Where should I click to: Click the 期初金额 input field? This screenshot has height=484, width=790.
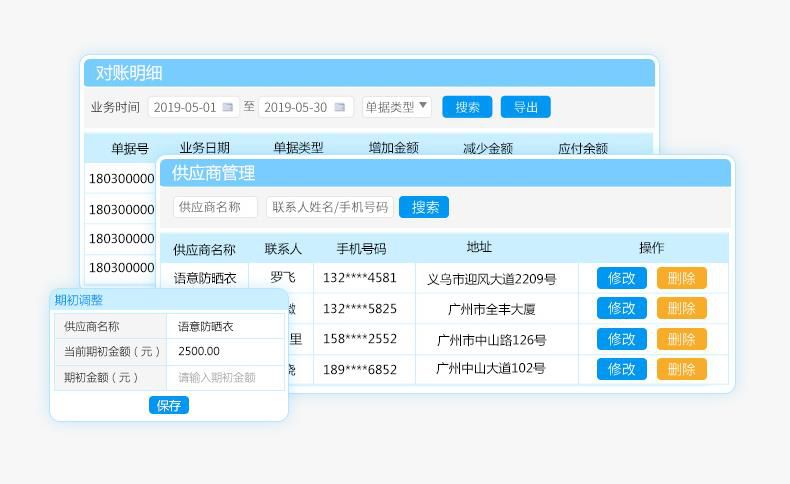coord(226,378)
